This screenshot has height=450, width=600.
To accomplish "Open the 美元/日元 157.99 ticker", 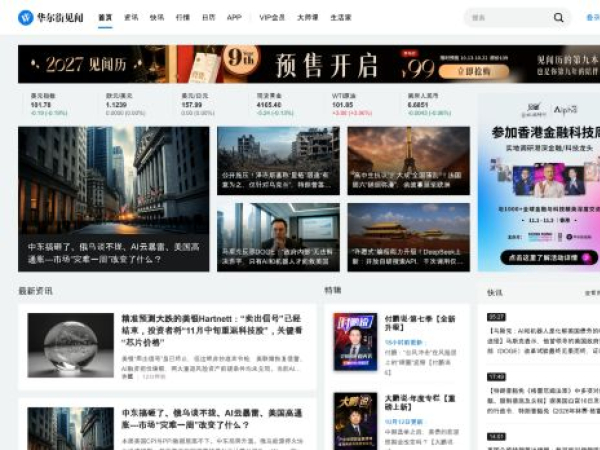I will pos(197,104).
